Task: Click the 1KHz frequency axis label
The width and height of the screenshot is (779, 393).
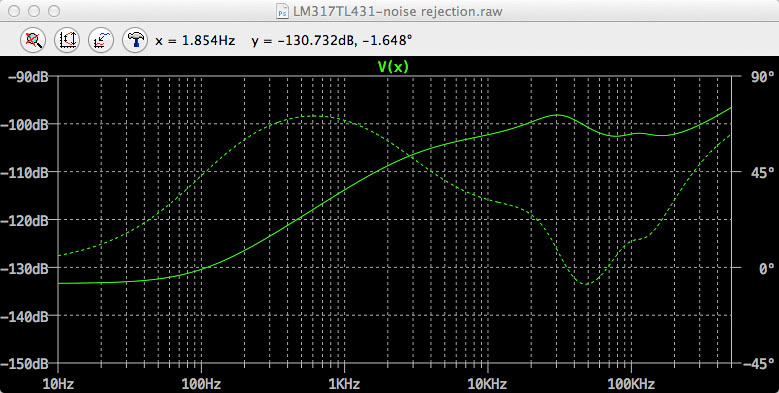Action: (344, 384)
